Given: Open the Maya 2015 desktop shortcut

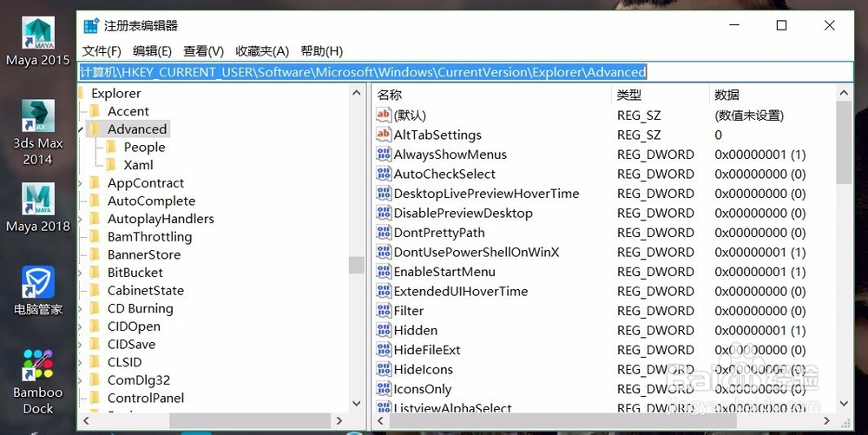Looking at the screenshot, I should 38,42.
